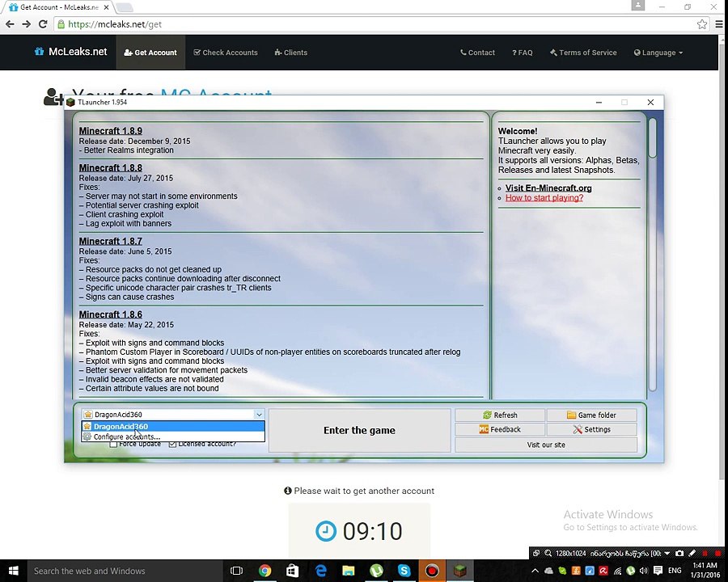Open the Feedback button in TLauncher
728x582 pixels.
click(500, 429)
